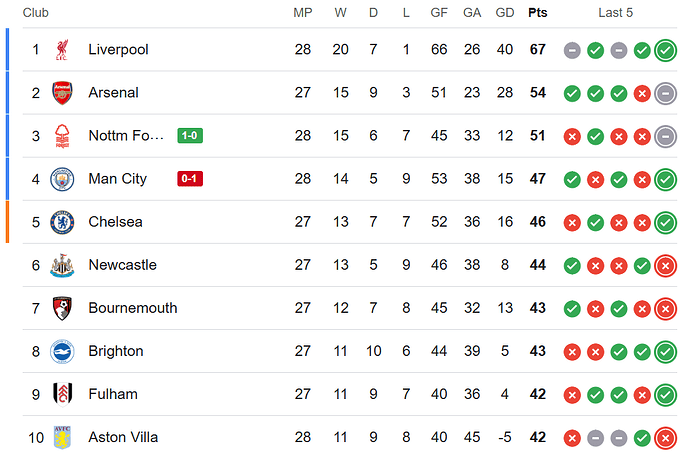Click Liverpool's most recent win indicator
The image size is (690, 452).
[x=665, y=50]
